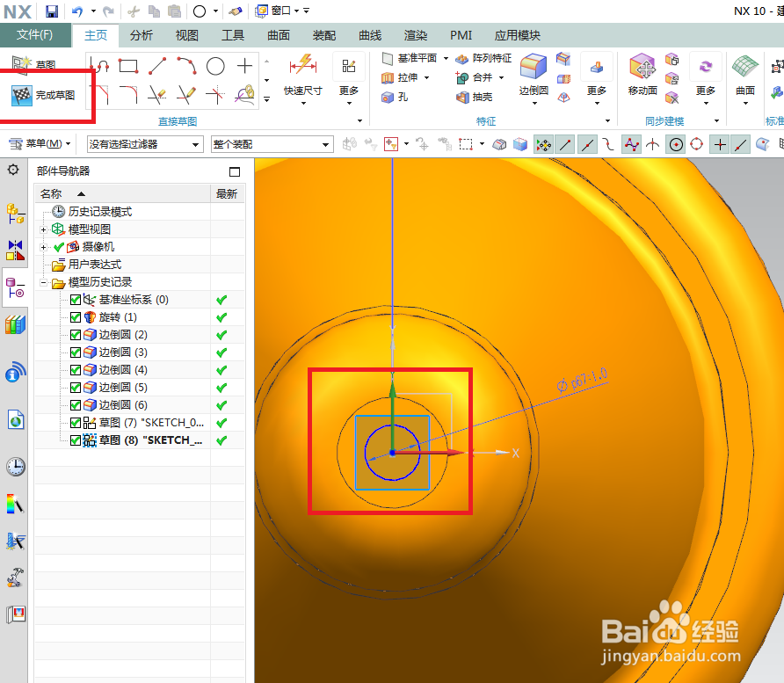Collapse the 模型历史记录 tree node
Image resolution: width=784 pixels, height=683 pixels.
[x=45, y=281]
